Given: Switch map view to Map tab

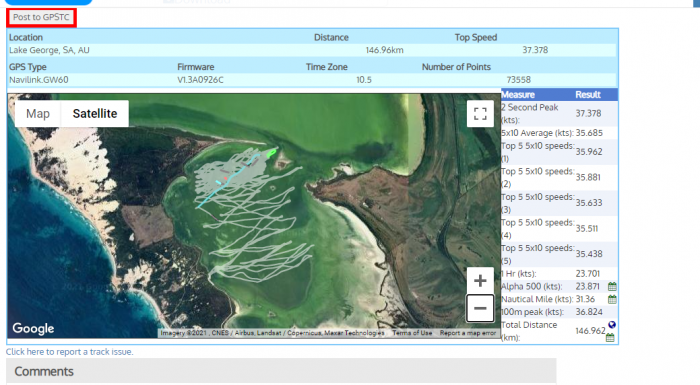Looking at the screenshot, I should pos(38,114).
